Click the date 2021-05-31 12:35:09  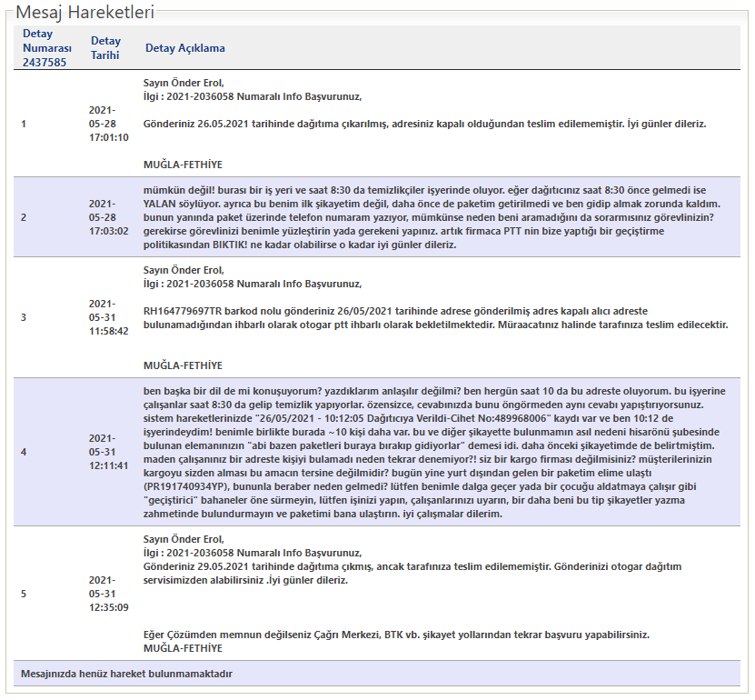(108, 594)
